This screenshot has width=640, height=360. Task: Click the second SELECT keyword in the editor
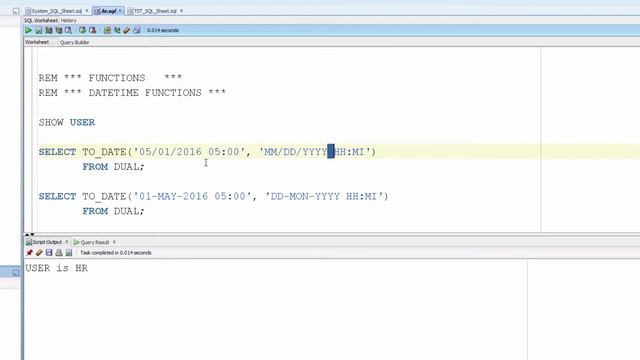click(x=58, y=196)
